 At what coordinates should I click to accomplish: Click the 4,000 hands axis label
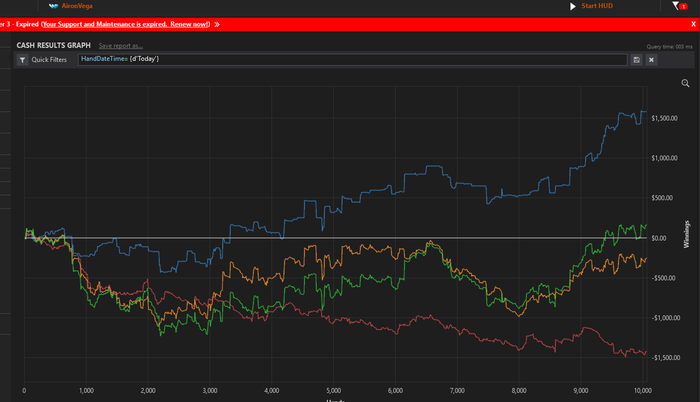[272, 390]
